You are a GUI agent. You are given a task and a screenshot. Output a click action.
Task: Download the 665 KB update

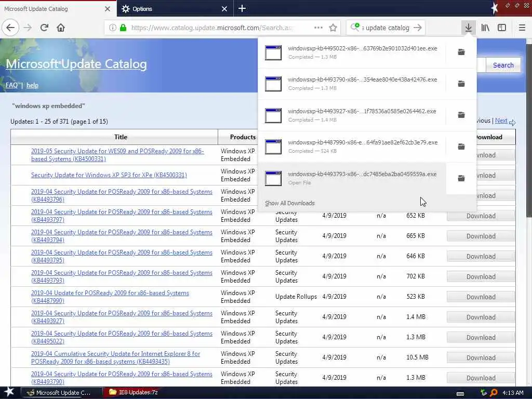(x=481, y=236)
